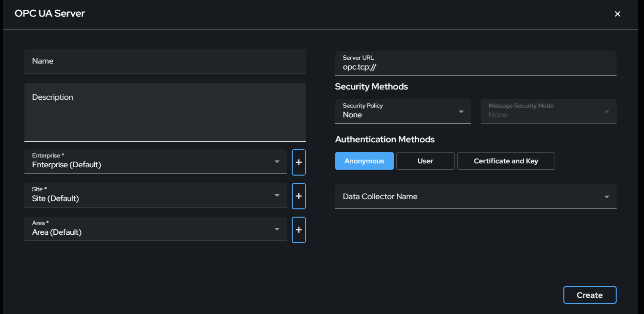Select Anonymous authentication method
The image size is (644, 314).
tap(365, 161)
